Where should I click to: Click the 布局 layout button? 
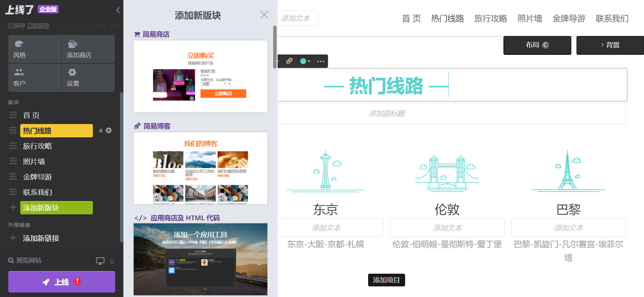click(537, 45)
